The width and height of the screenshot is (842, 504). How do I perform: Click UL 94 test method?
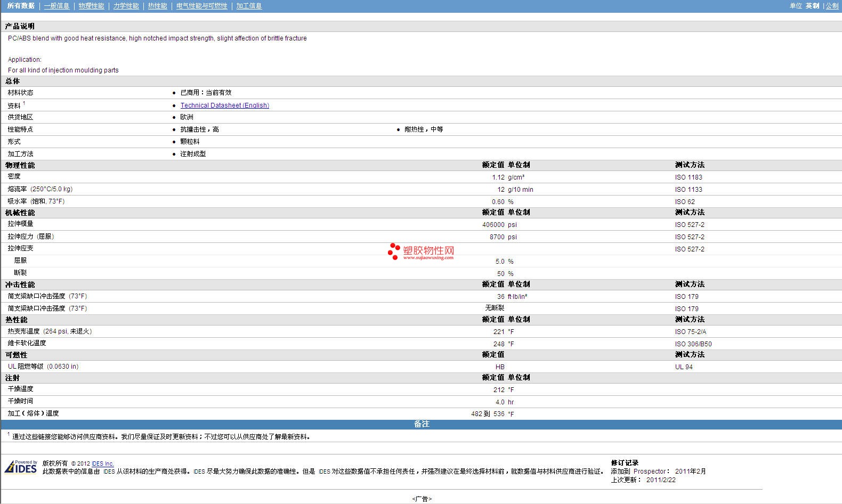coord(684,367)
